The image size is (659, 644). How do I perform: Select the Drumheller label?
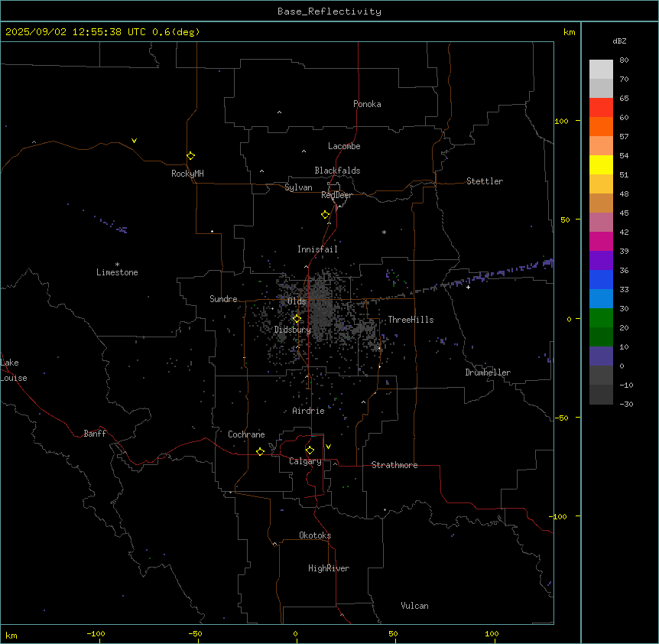[488, 372]
